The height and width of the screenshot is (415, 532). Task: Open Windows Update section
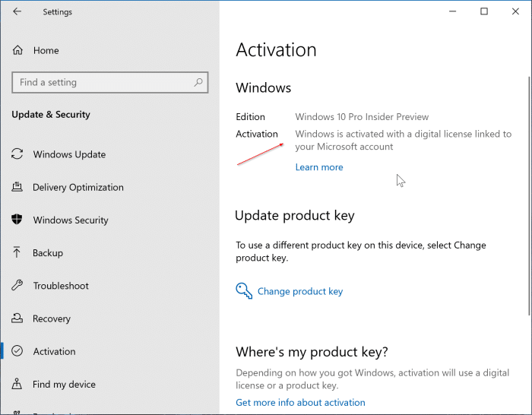pos(69,154)
